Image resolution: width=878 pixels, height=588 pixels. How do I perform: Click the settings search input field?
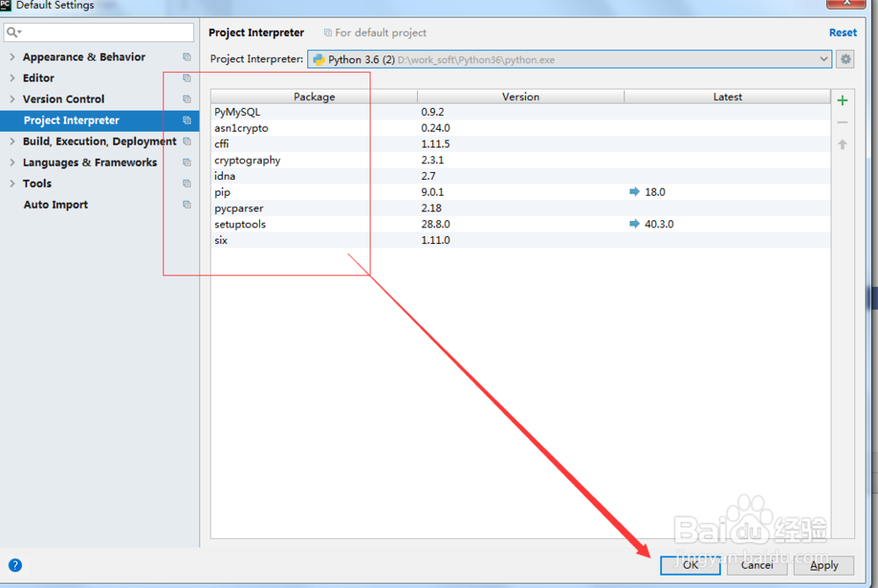[x=99, y=32]
